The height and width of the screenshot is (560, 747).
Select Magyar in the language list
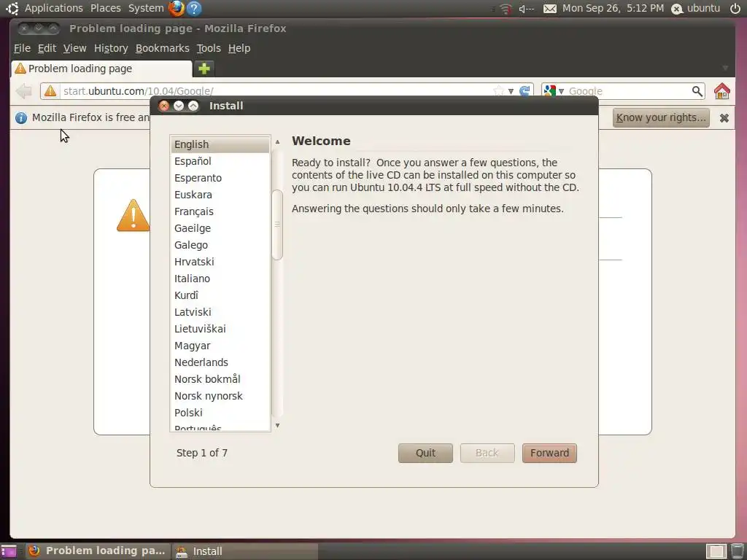point(220,345)
